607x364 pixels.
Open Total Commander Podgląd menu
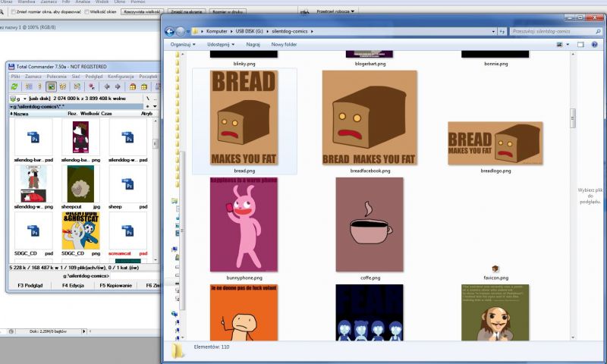click(x=94, y=77)
